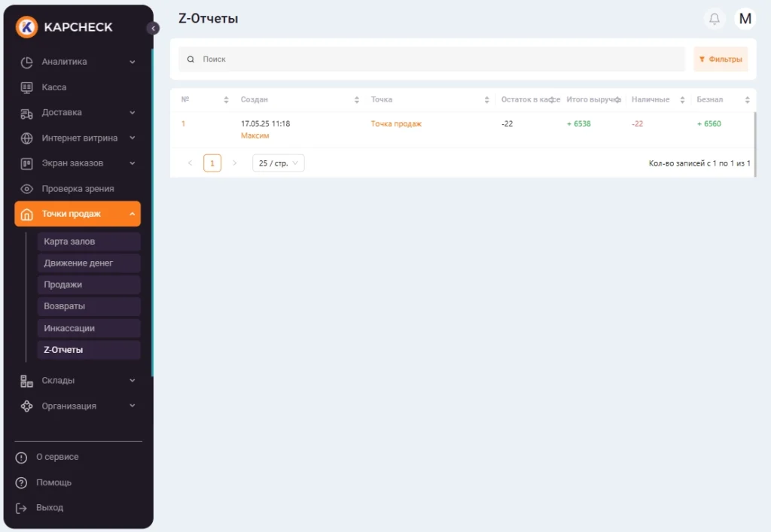Collapse the sidebar with arrow button
Image resolution: width=771 pixels, height=532 pixels.
(x=153, y=29)
